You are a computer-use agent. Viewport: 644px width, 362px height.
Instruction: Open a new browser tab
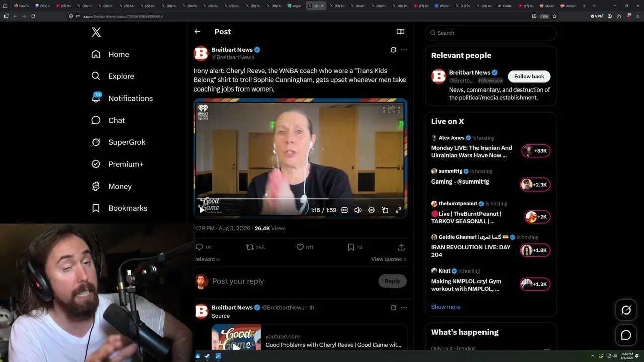tap(584, 6)
